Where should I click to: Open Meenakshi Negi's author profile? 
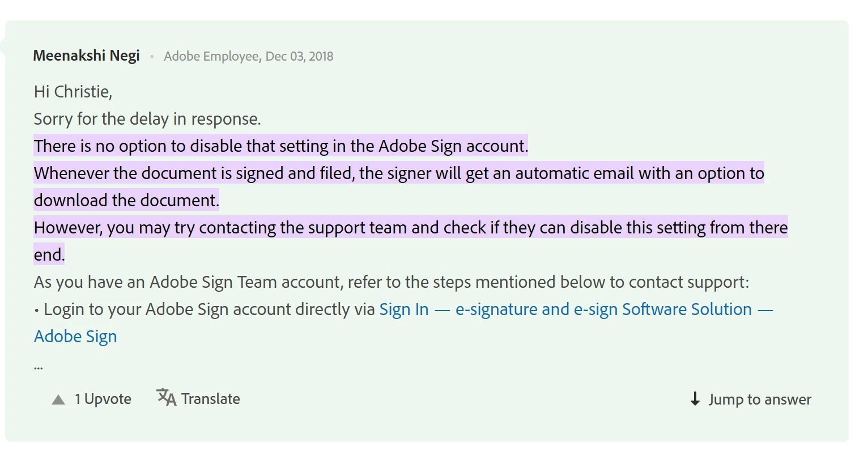[x=87, y=56]
